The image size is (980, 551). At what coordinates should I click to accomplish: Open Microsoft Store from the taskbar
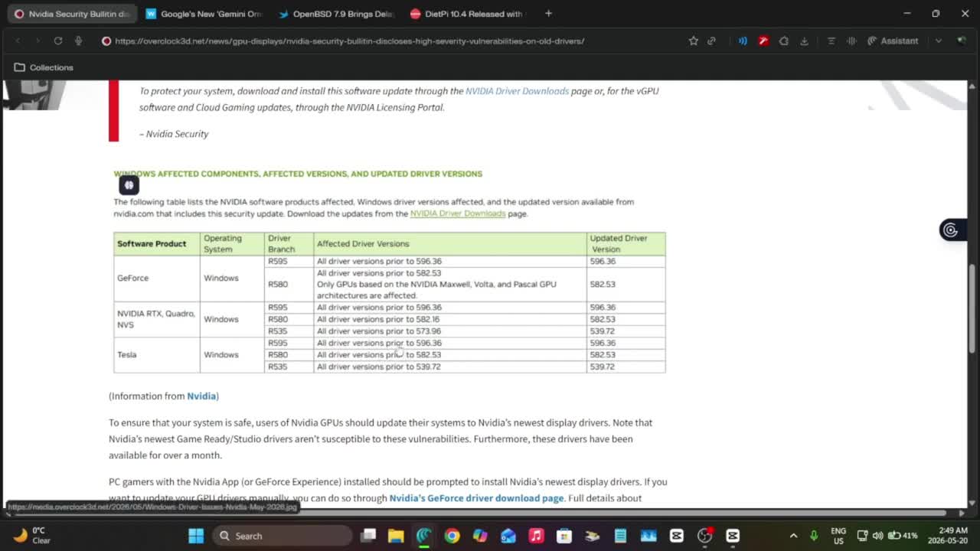pos(564,536)
